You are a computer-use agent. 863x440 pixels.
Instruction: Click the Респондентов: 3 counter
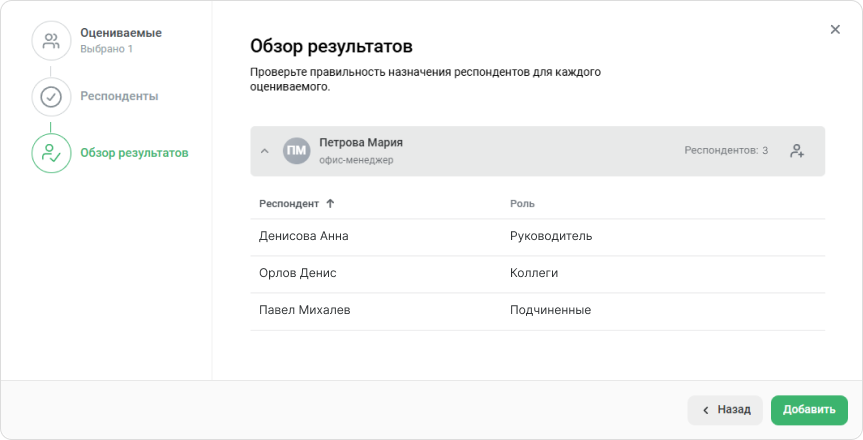pos(726,151)
